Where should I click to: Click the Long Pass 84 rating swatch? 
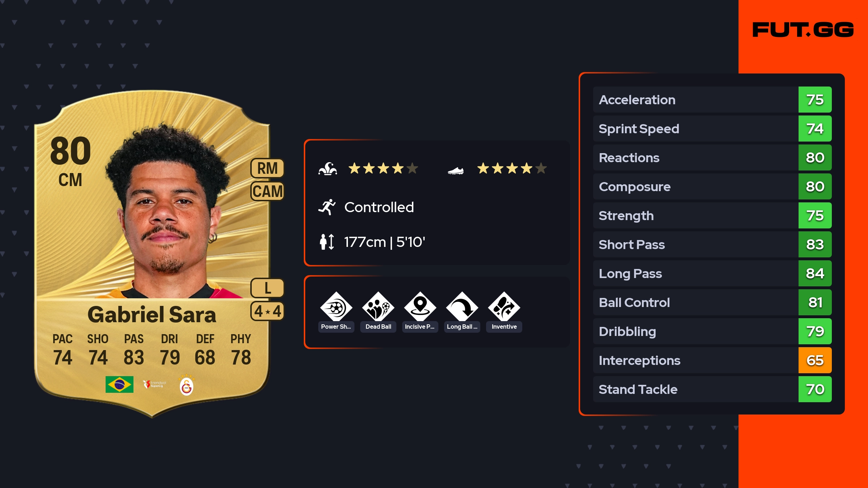tap(815, 273)
